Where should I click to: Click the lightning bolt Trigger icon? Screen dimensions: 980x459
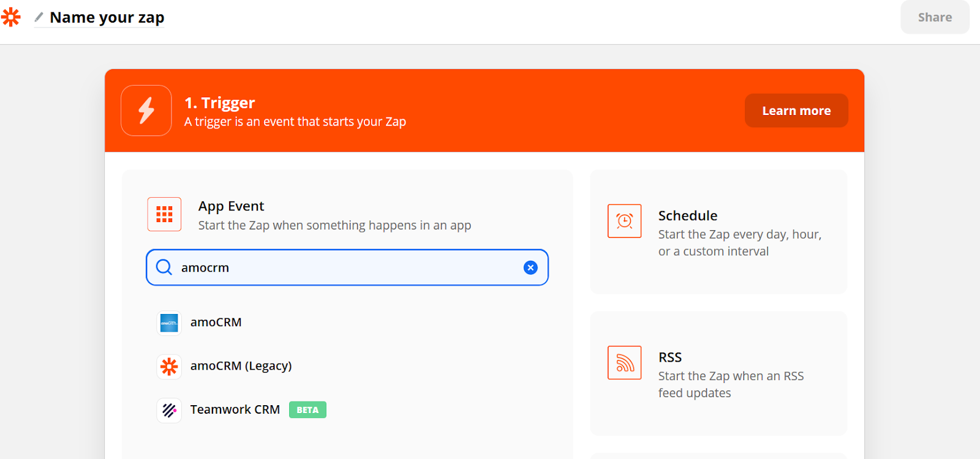coord(146,111)
